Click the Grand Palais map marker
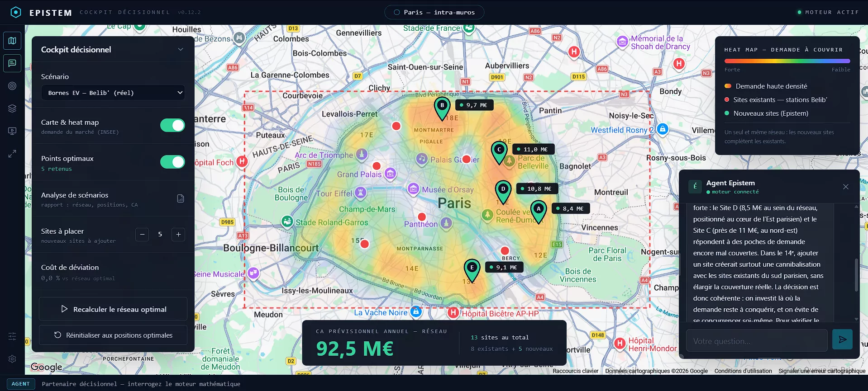Viewport: 868px width, 391px height. click(x=390, y=173)
